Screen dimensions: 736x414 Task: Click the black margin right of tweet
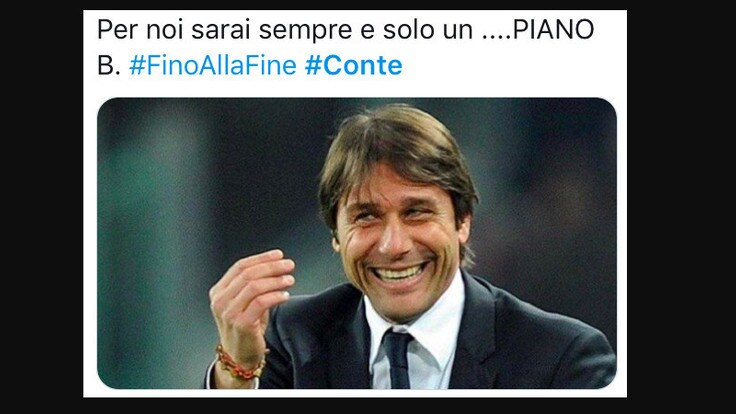tap(682, 207)
